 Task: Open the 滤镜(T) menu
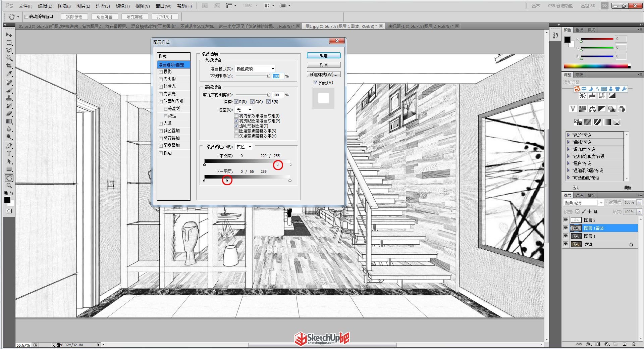pyautogui.click(x=122, y=6)
